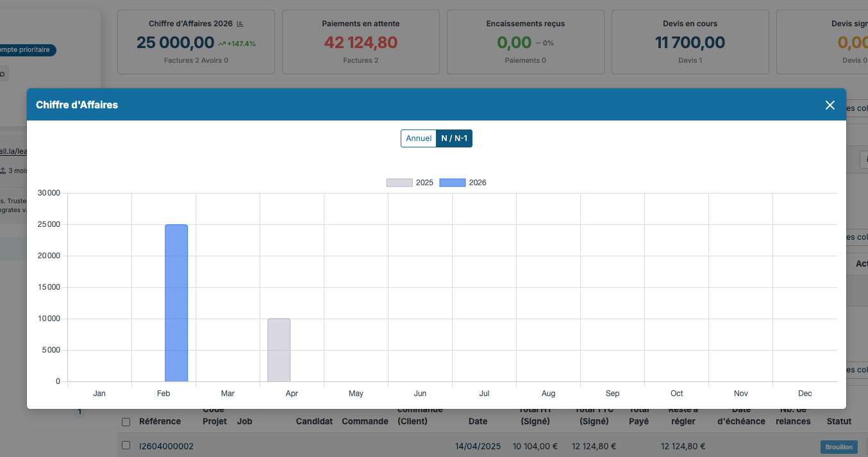
Task: Open invoice reference I2604000002
Action: coord(166,446)
